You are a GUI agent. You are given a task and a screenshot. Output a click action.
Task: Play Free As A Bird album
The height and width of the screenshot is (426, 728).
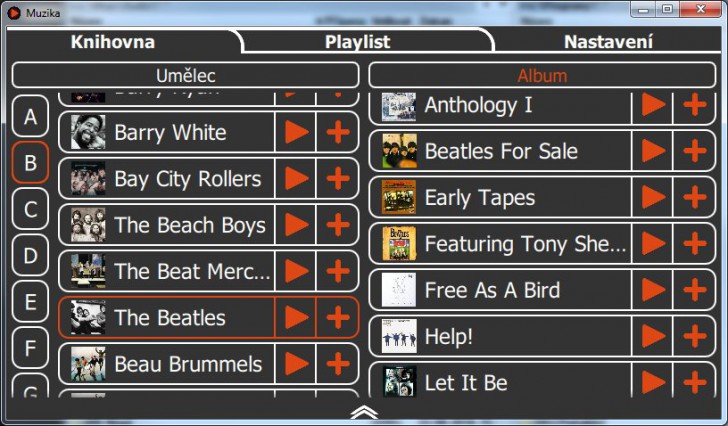tap(652, 290)
